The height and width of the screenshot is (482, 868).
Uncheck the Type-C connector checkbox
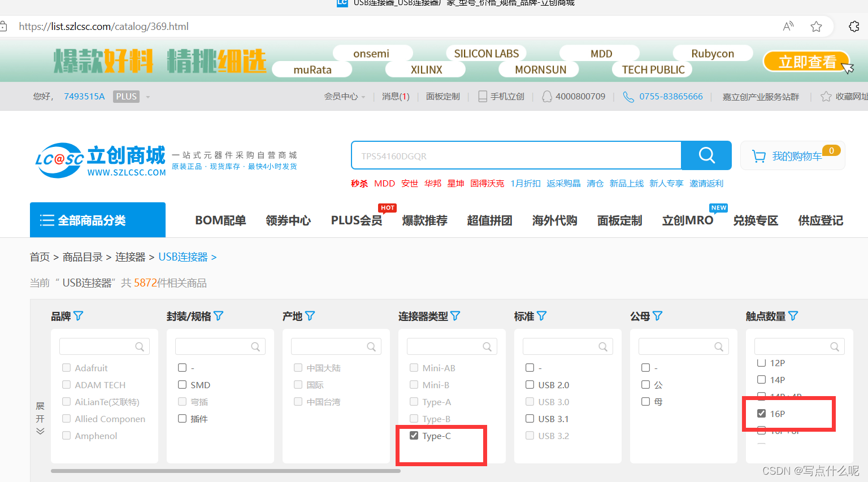pyautogui.click(x=414, y=436)
